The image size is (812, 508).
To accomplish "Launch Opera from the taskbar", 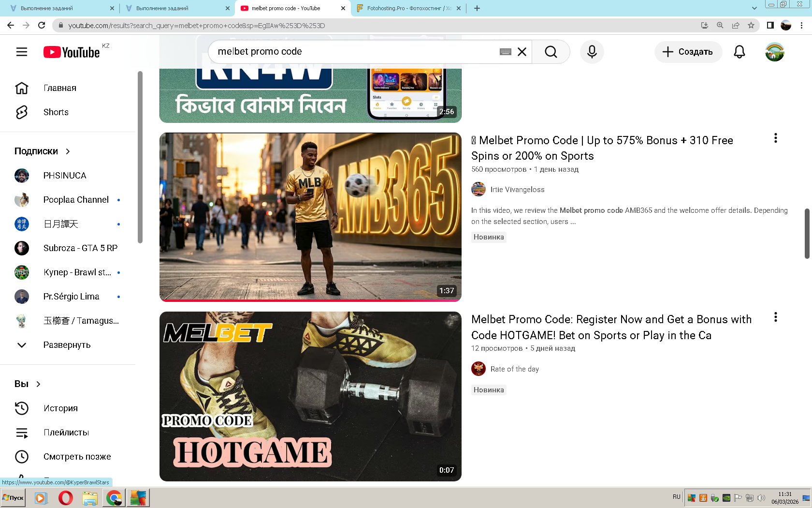I will point(65,498).
